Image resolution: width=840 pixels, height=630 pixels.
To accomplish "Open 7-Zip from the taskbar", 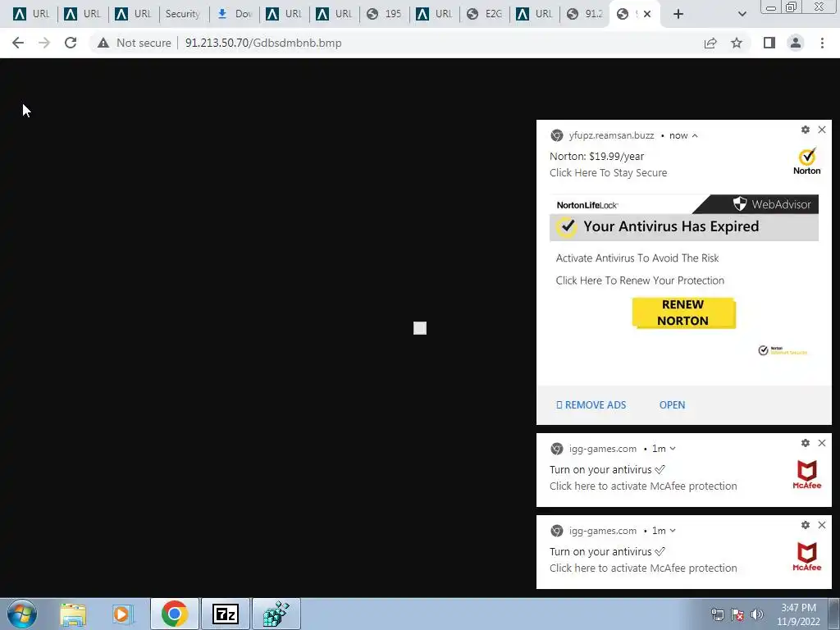I will click(225, 614).
